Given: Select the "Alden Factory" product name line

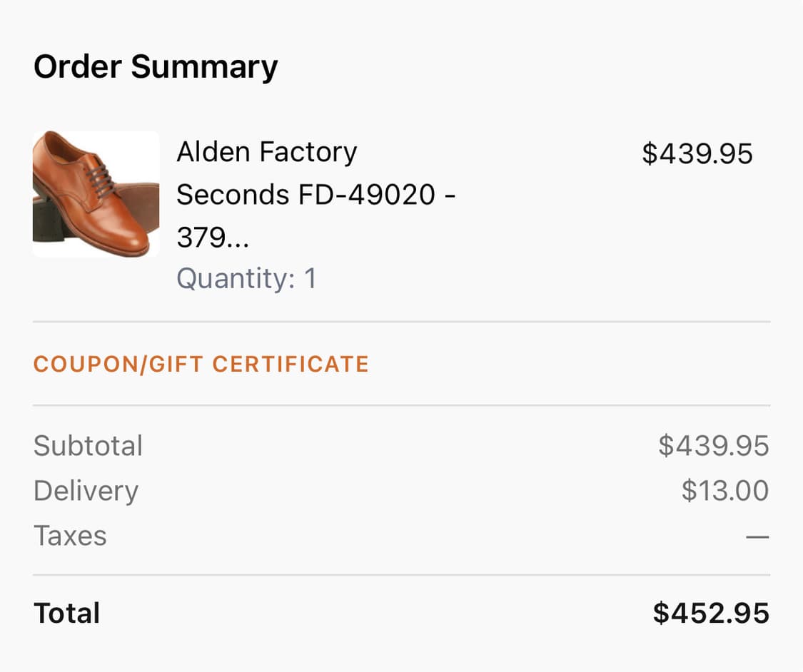Looking at the screenshot, I should point(266,152).
